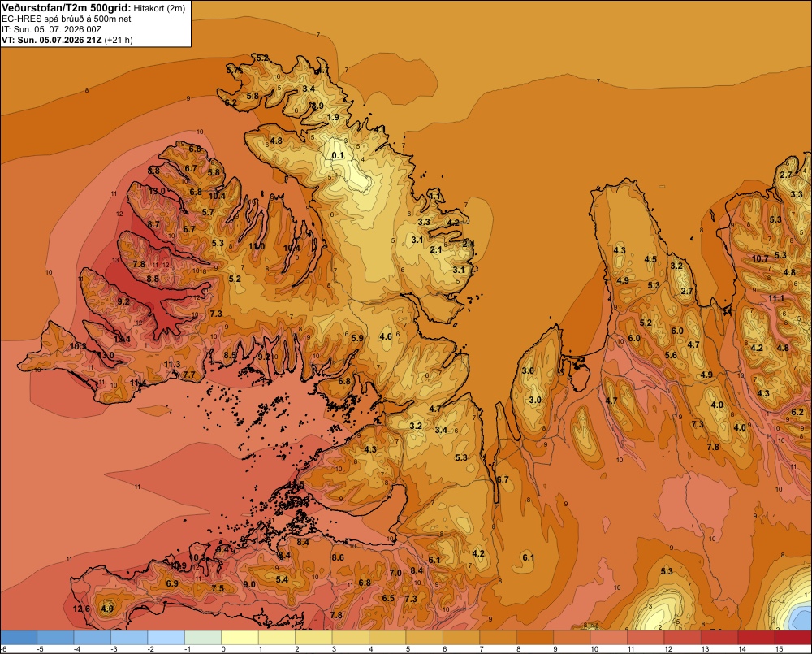The image size is (812, 654).
Task: Click the 10.7 temperature label in northeast
Action: point(760,258)
